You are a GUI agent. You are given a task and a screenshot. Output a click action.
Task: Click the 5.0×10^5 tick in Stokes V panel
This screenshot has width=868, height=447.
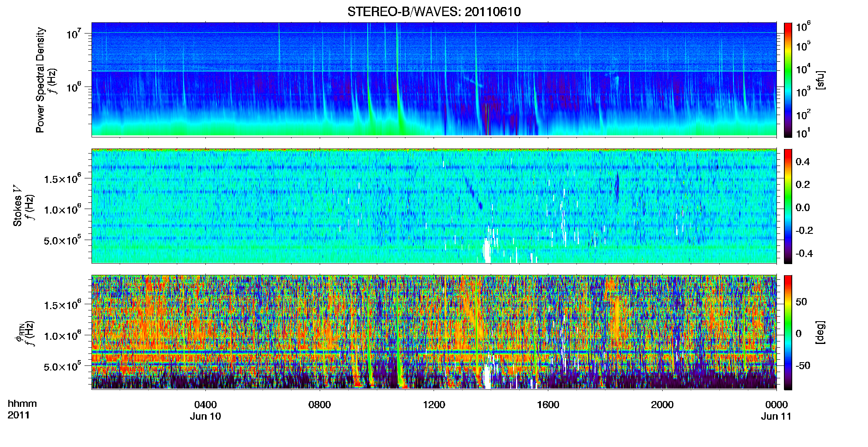[63, 240]
